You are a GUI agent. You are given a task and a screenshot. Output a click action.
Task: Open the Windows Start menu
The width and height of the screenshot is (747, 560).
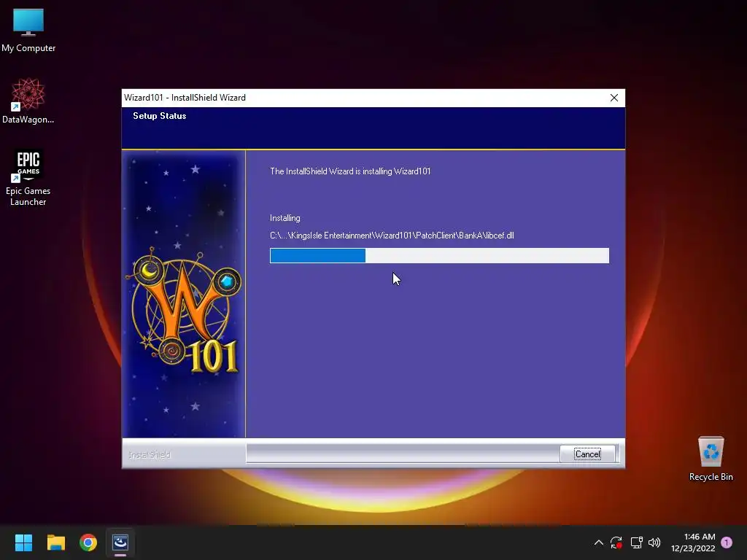click(x=23, y=542)
